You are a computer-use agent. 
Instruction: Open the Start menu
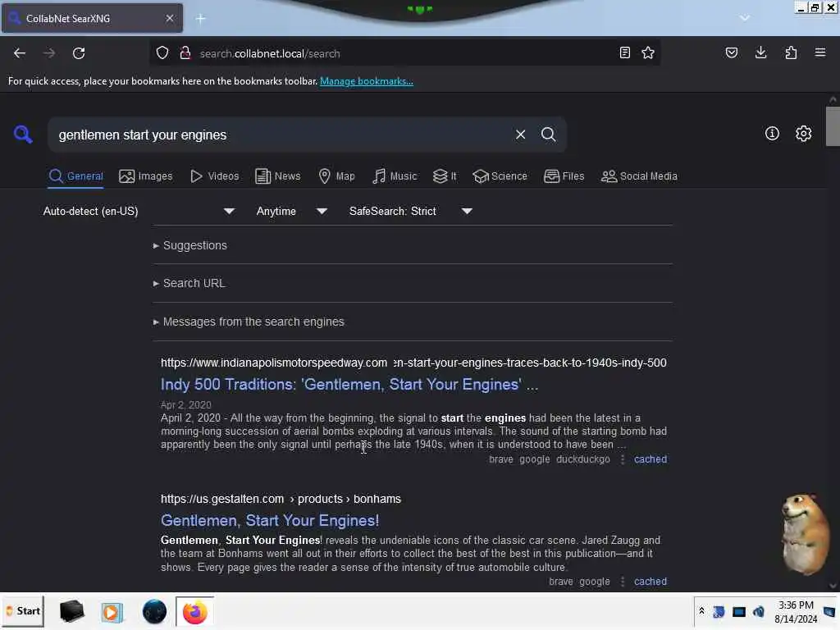pos(22,611)
